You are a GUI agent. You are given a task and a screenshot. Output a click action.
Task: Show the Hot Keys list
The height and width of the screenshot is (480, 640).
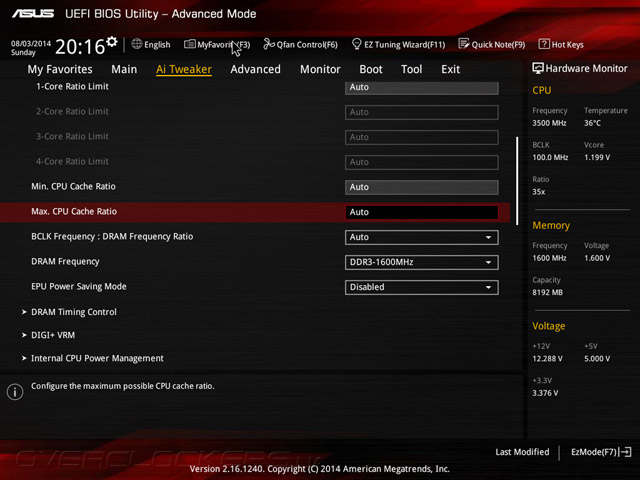[561, 44]
